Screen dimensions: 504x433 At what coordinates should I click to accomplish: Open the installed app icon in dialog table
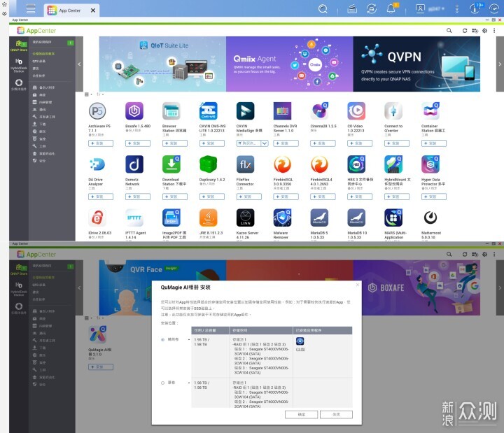[300, 341]
